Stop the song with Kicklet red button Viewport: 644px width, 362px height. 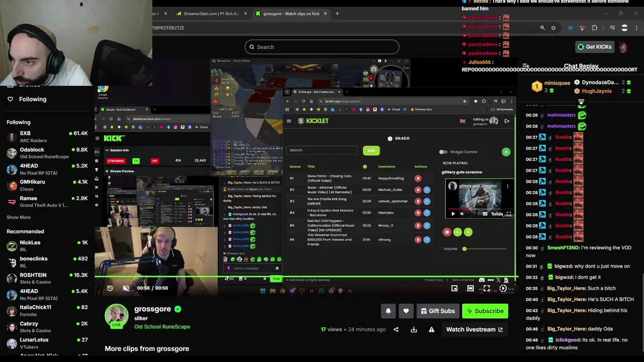(447, 232)
